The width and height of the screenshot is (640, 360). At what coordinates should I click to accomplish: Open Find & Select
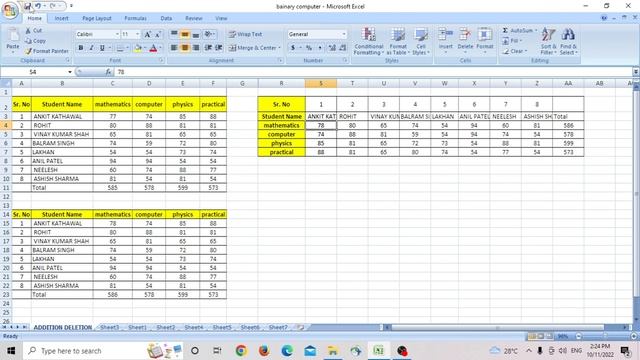tap(568, 41)
